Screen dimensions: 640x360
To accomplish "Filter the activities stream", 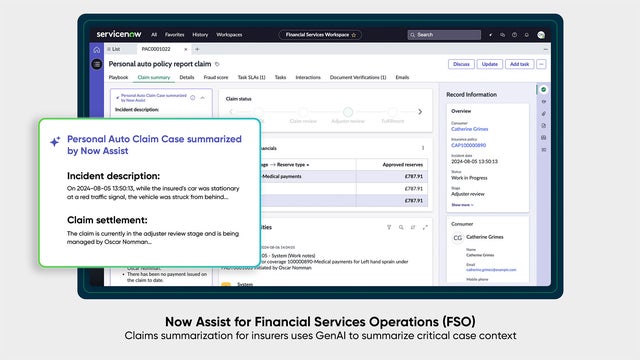I will [x=389, y=227].
